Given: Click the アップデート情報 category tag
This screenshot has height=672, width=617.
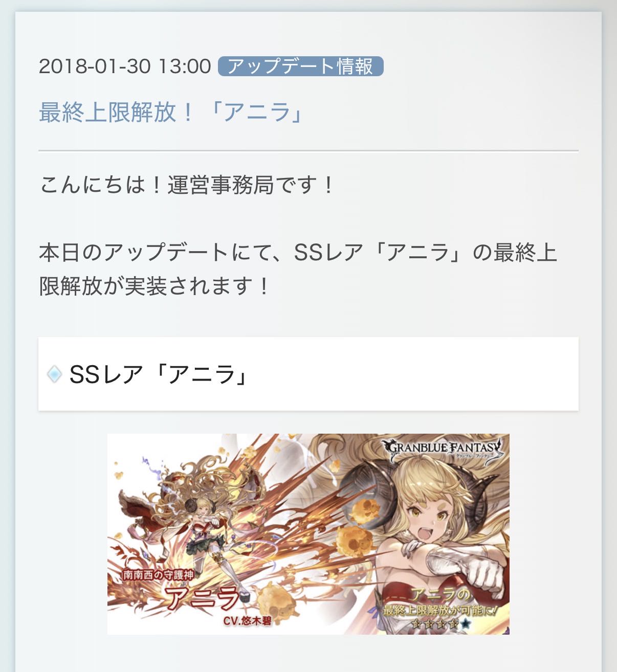Looking at the screenshot, I should pos(300,66).
